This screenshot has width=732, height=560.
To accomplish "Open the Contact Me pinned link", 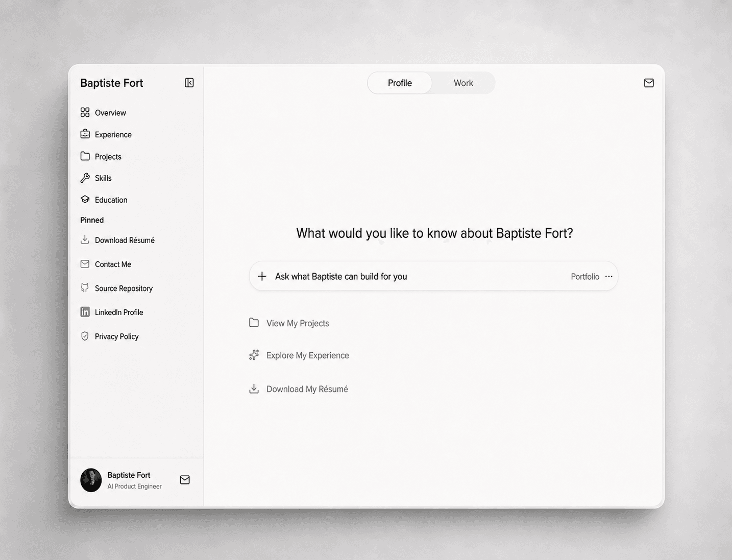I will (113, 264).
